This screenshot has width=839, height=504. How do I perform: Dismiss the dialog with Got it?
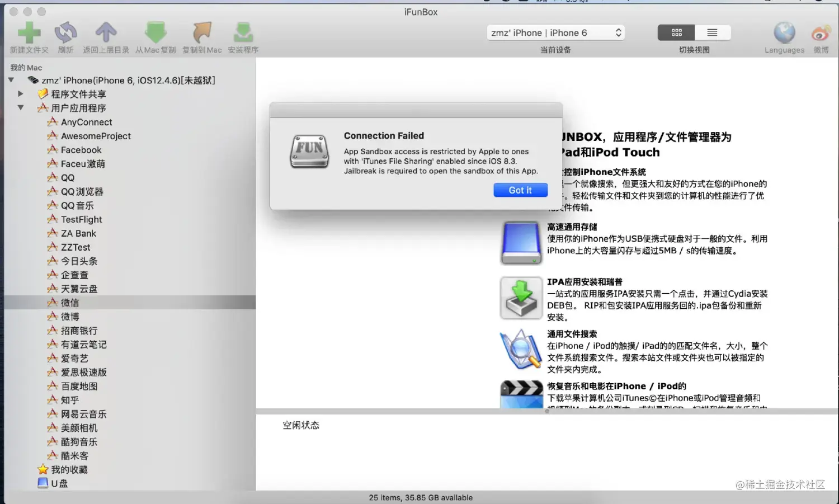coord(520,190)
